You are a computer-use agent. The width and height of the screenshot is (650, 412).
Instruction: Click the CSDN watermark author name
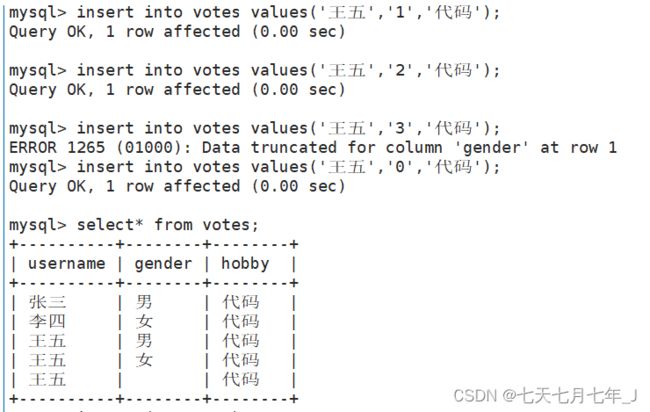[577, 395]
